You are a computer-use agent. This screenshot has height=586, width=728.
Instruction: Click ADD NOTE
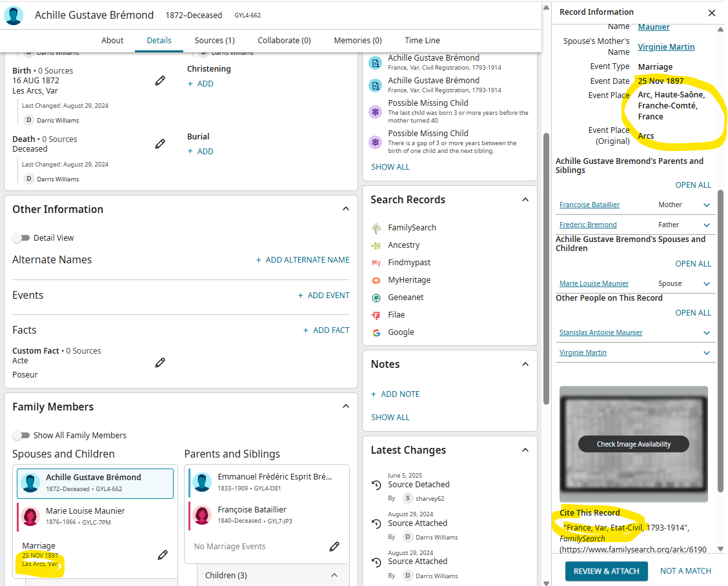coord(395,394)
